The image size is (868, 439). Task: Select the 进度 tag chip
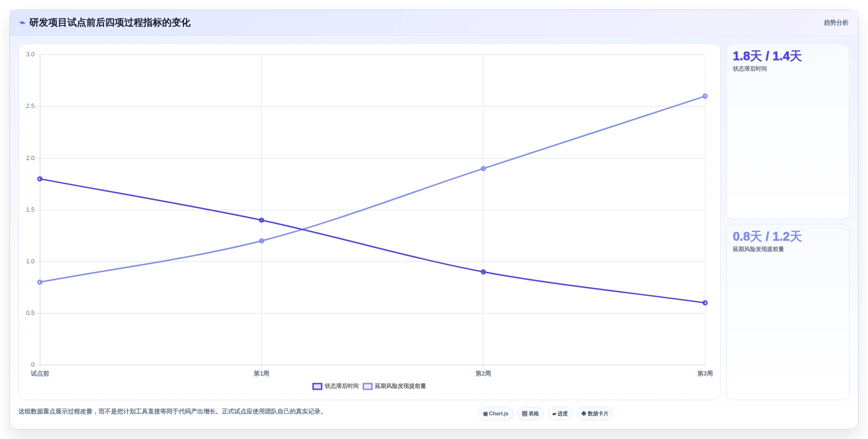coord(560,413)
